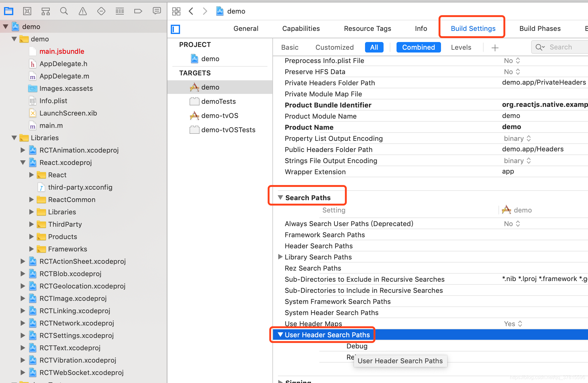Open the Find navigator magnifier icon

64,11
